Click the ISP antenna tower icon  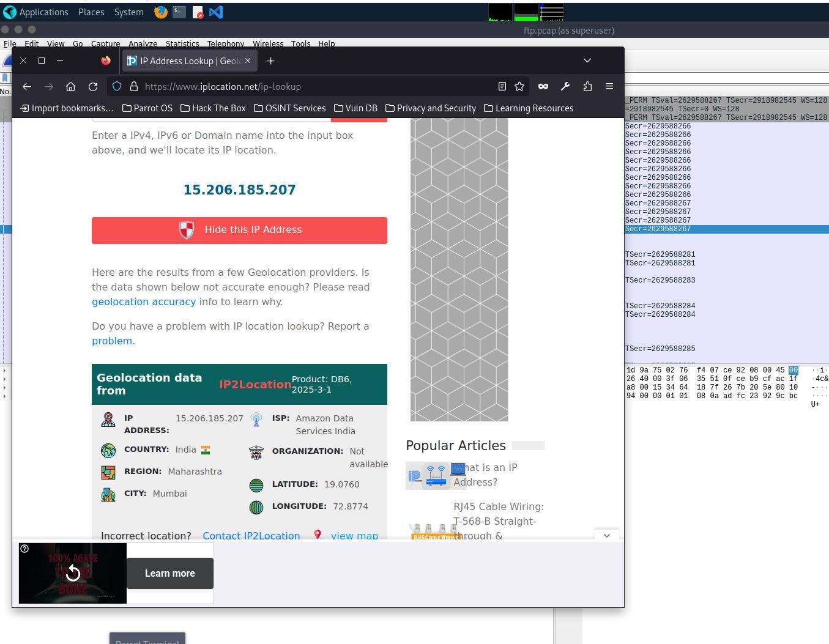pos(256,420)
